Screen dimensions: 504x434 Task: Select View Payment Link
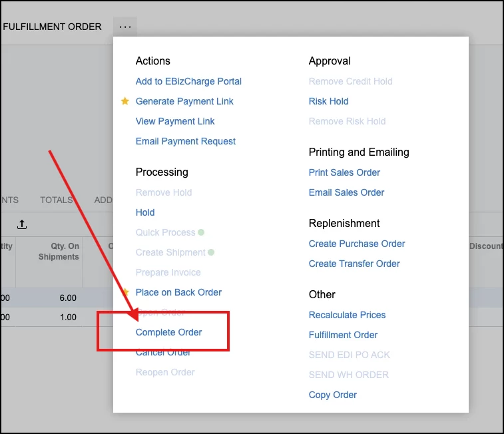175,121
